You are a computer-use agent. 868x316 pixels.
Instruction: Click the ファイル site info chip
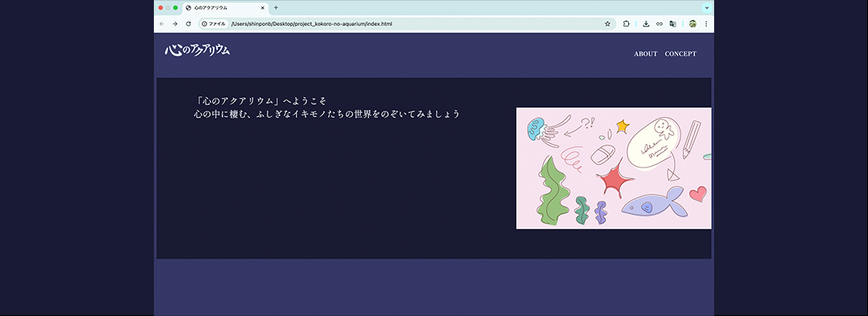214,24
